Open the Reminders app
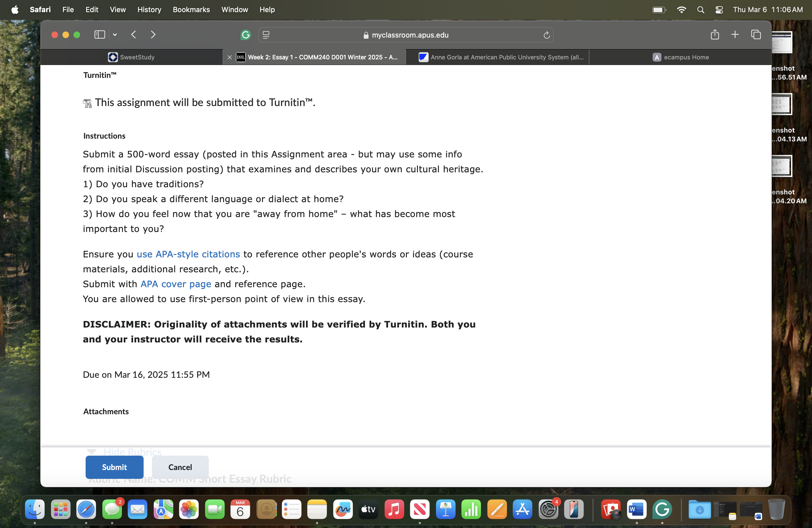The height and width of the screenshot is (528, 812). [292, 509]
